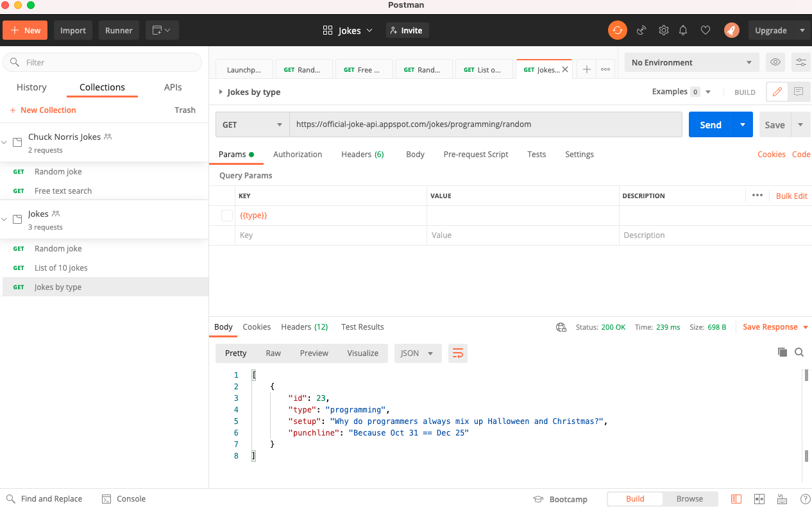Open the Jokes workspace dropdown
This screenshot has height=508, width=812.
[x=348, y=30]
